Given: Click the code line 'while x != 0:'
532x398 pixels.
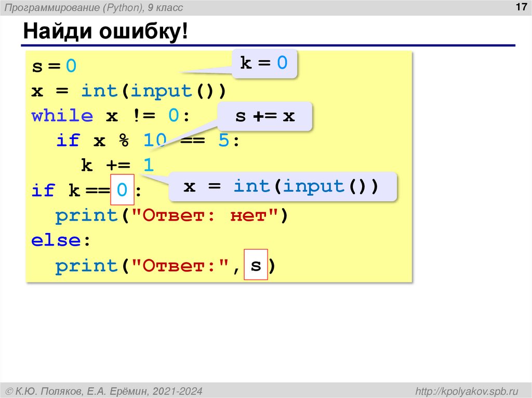Looking at the screenshot, I should (x=110, y=116).
